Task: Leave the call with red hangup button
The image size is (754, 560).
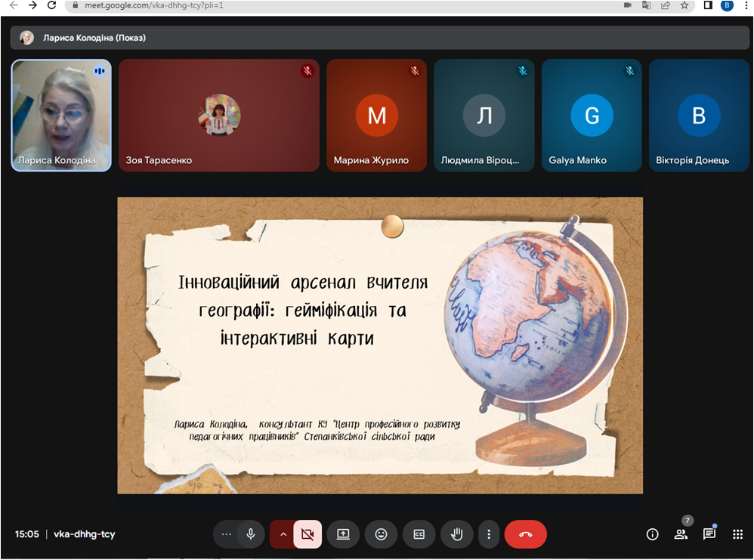Action: point(525,534)
